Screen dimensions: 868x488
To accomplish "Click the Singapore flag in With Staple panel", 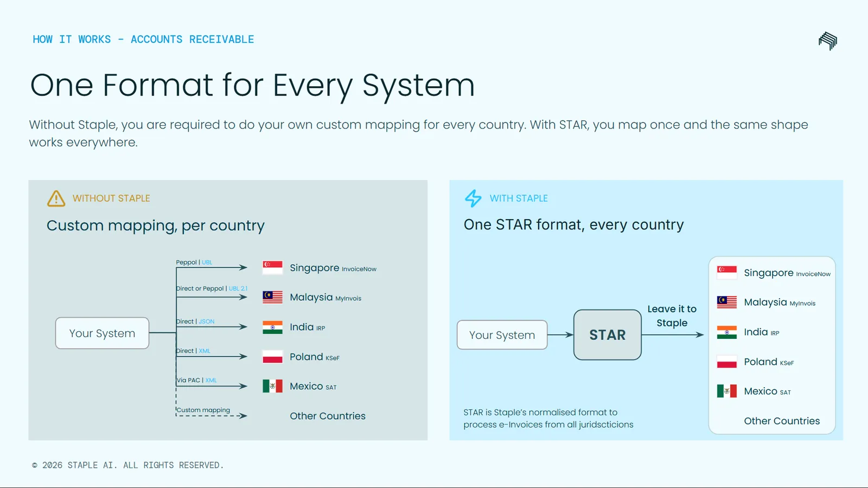I will tap(727, 272).
